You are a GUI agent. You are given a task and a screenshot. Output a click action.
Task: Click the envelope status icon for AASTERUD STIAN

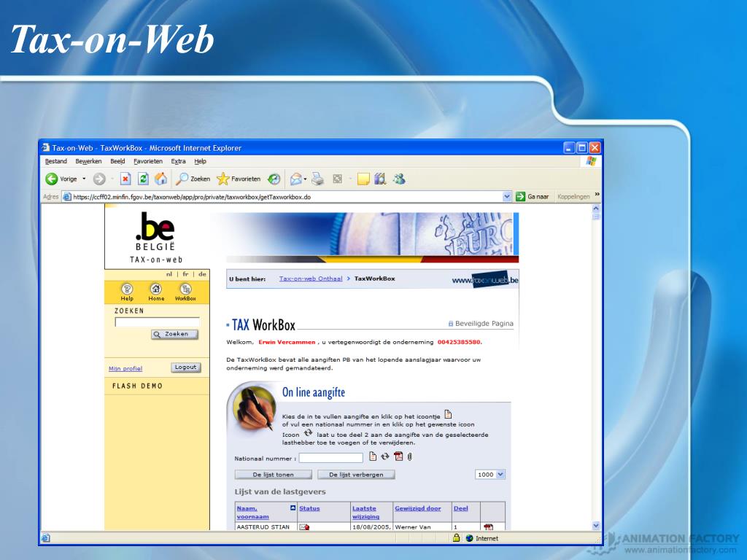(304, 527)
